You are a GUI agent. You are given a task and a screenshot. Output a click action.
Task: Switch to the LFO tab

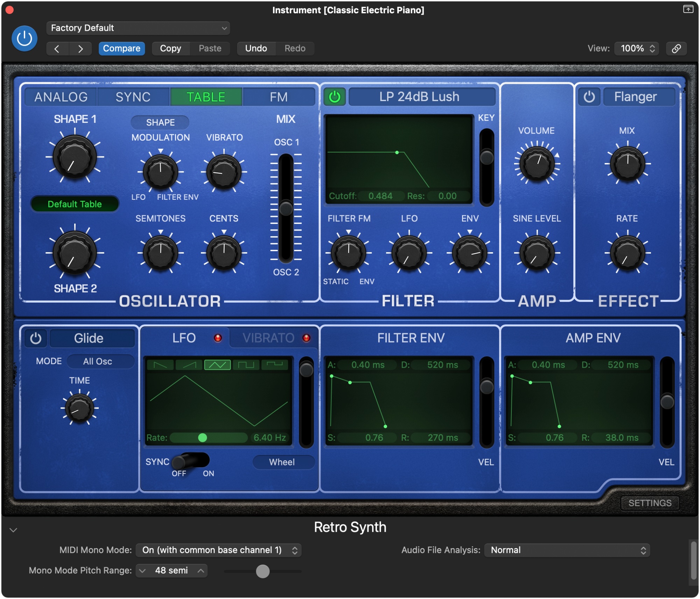pyautogui.click(x=184, y=338)
